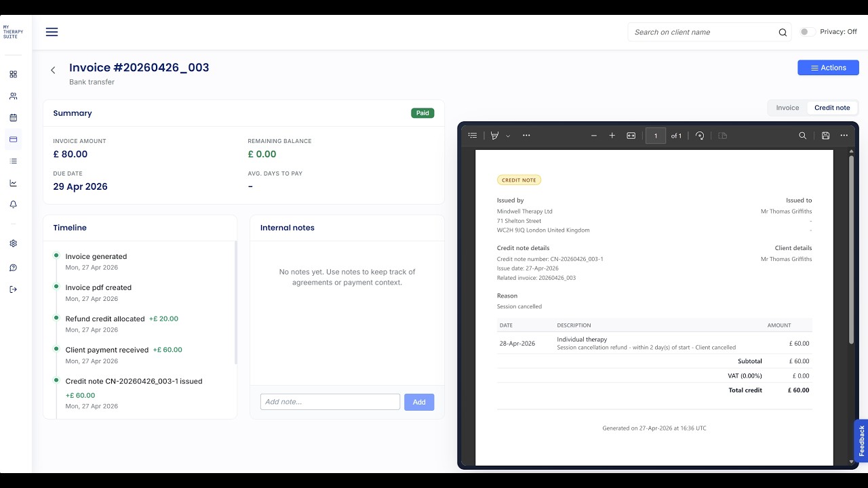Open the Actions dropdown button
This screenshot has width=868, height=488.
coord(828,68)
